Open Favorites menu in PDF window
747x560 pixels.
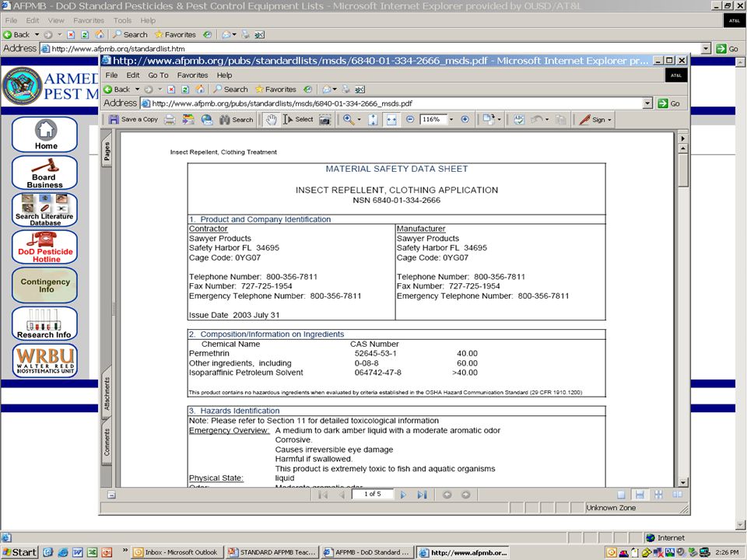tap(192, 75)
